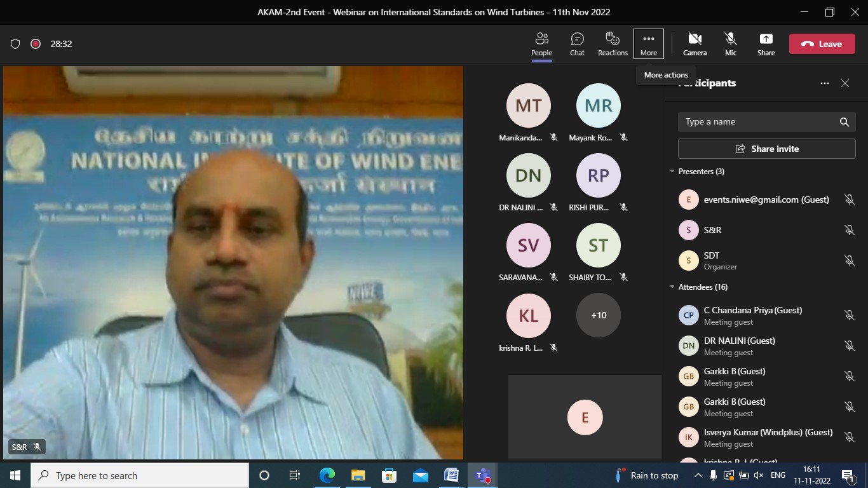Click the Type a name field

point(756,122)
